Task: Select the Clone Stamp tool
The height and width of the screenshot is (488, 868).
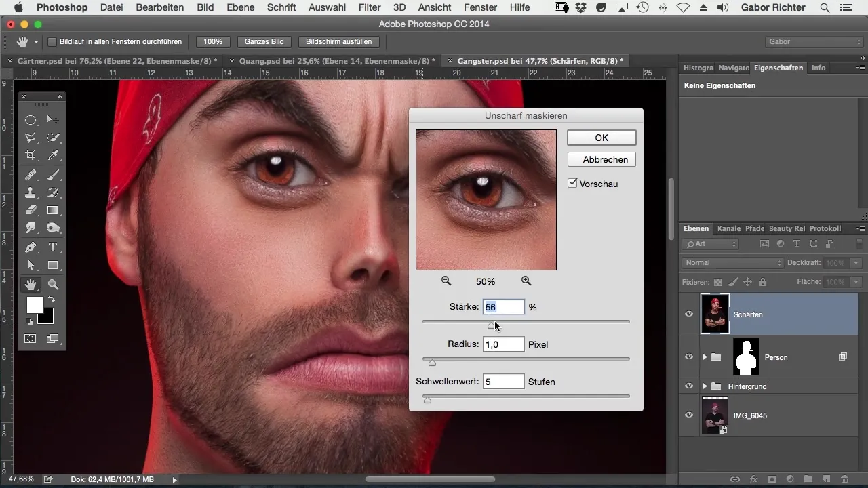Action: tap(31, 192)
